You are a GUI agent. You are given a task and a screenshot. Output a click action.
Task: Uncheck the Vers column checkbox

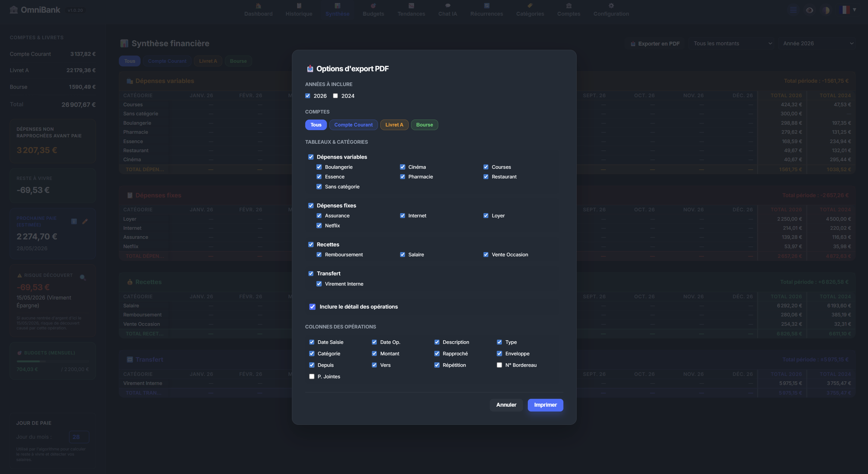(x=374, y=365)
